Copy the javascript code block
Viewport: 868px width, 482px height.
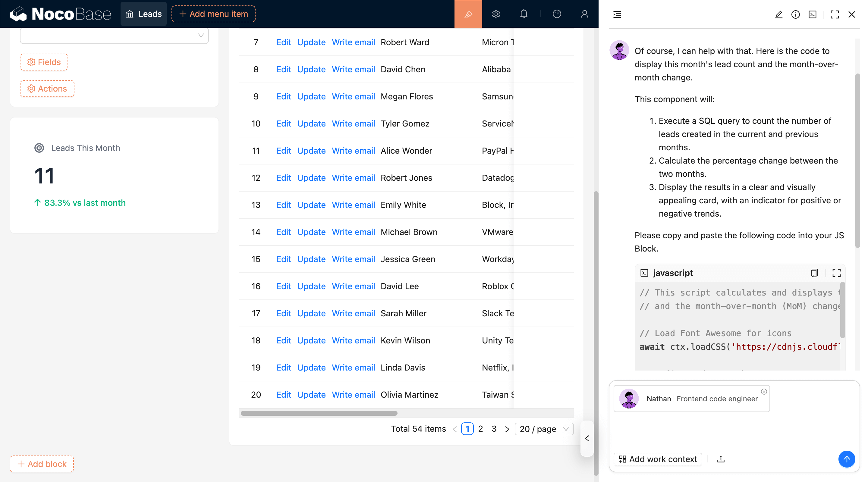pyautogui.click(x=814, y=273)
